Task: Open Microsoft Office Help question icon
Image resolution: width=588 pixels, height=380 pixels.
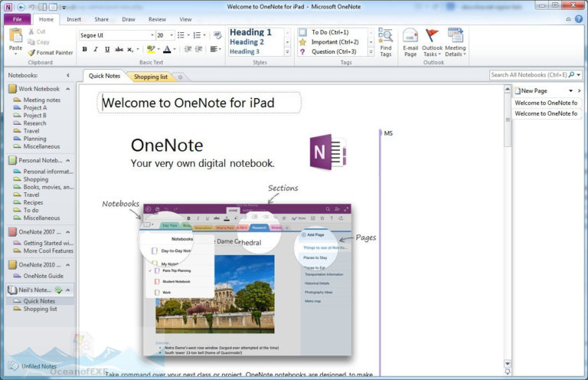Action: point(579,19)
